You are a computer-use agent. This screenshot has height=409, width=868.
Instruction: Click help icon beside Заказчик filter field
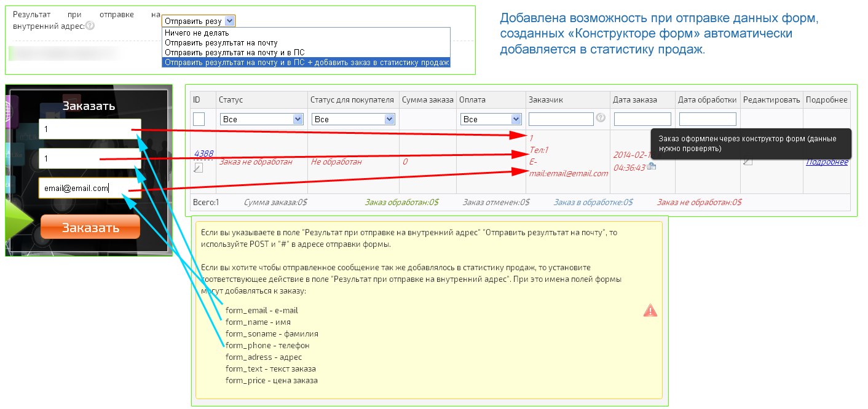click(600, 118)
